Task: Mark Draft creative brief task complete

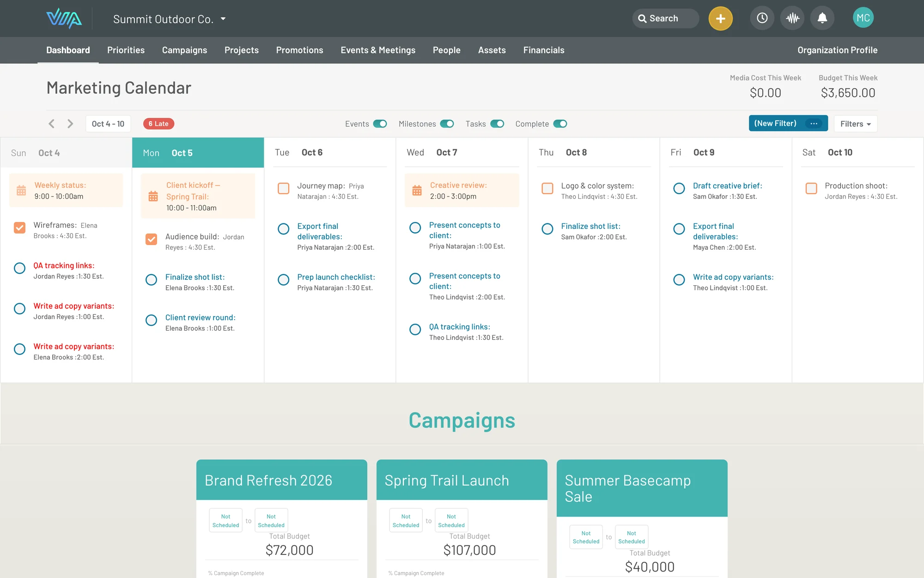Action: click(679, 188)
